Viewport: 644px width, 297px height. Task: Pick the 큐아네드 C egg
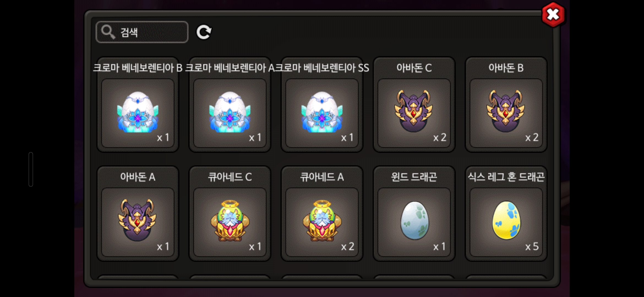tap(230, 222)
